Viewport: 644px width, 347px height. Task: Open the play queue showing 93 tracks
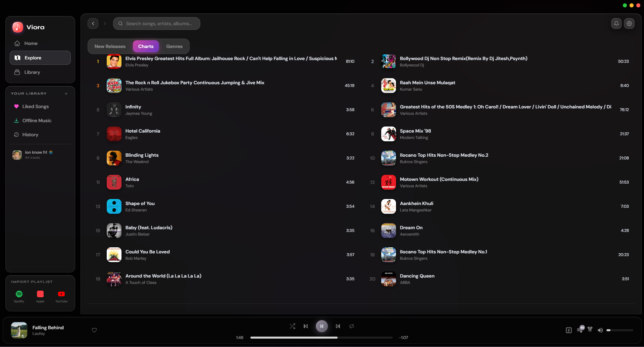point(580,330)
